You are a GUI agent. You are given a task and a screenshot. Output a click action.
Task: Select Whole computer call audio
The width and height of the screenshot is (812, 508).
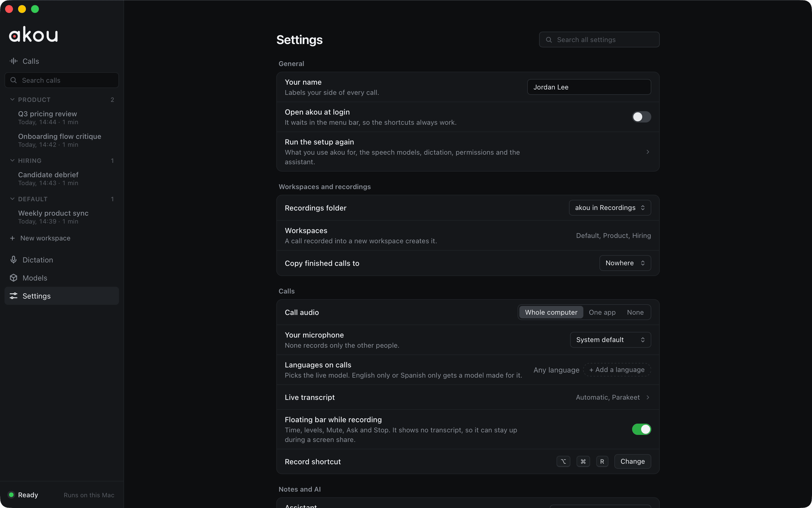point(551,312)
